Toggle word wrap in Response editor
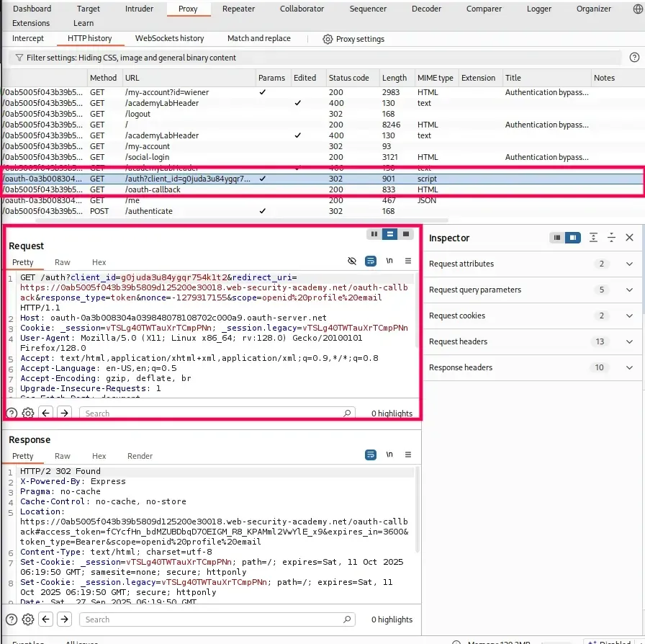The width and height of the screenshot is (645, 644). [x=371, y=455]
